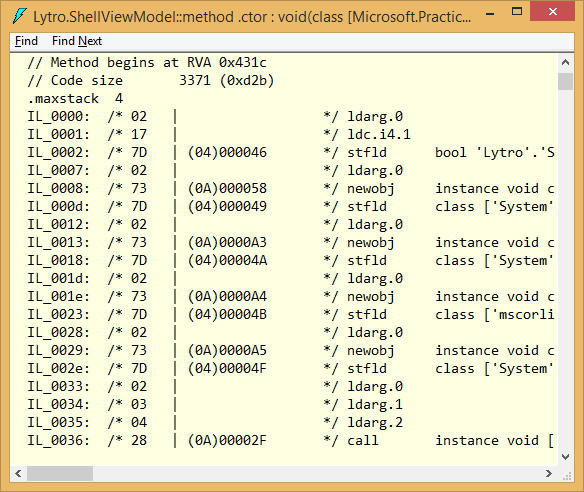Click the IL_0000 ldarg.0 line
Image resolution: width=584 pixels, height=492 pixels.
point(215,117)
